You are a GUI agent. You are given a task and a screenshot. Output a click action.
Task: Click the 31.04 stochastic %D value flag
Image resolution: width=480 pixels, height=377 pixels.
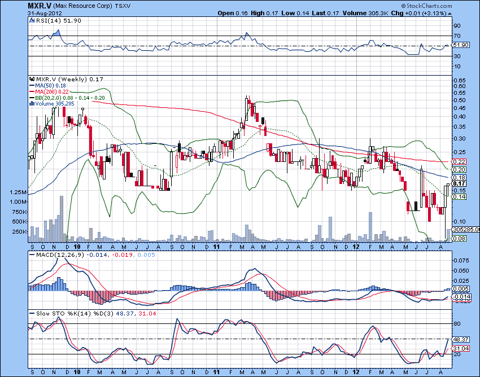point(461,349)
